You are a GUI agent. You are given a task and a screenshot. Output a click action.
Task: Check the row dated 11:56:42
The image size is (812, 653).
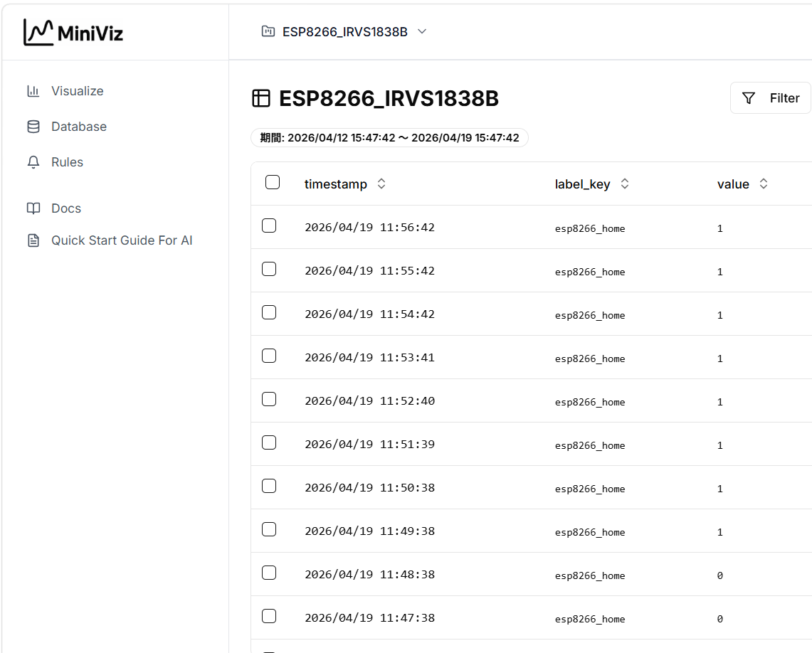269,225
